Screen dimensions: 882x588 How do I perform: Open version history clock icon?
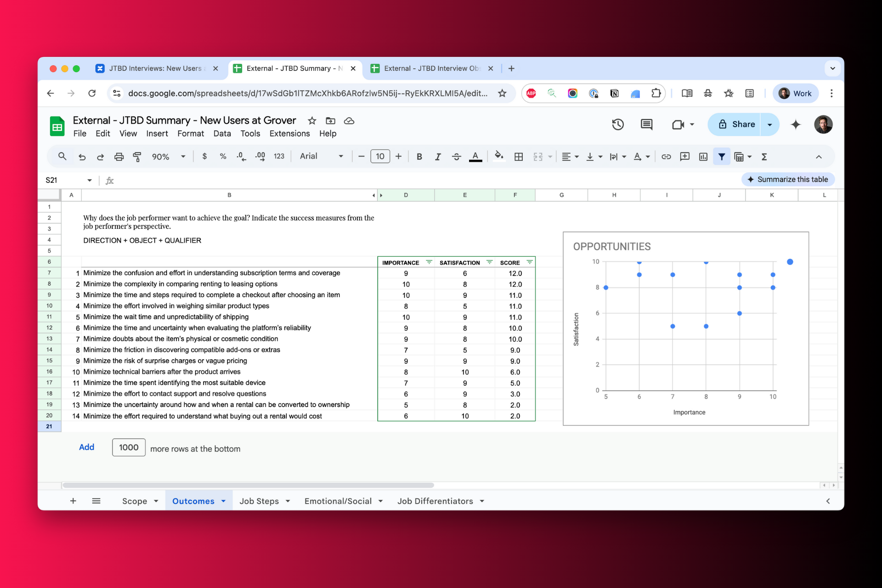[x=617, y=124]
